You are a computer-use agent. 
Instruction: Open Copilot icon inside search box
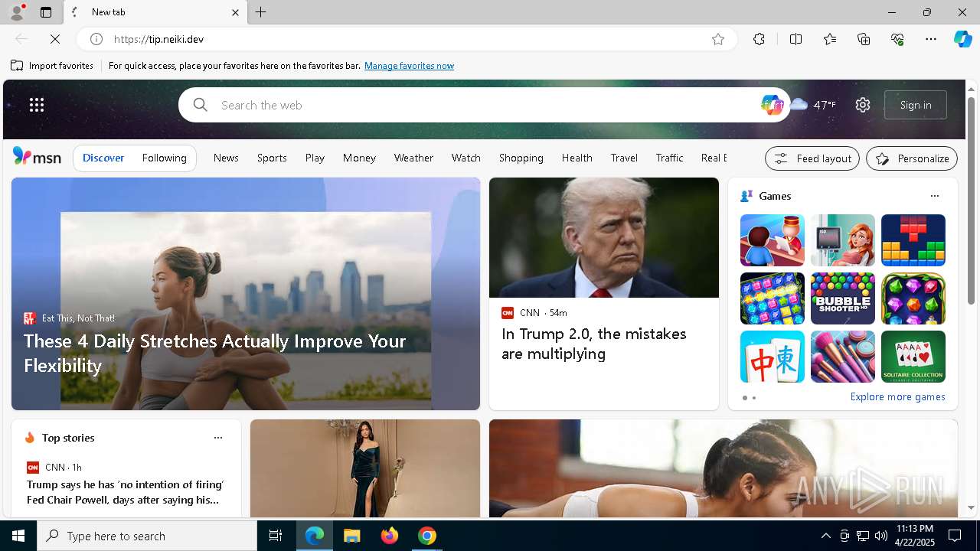pyautogui.click(x=771, y=105)
